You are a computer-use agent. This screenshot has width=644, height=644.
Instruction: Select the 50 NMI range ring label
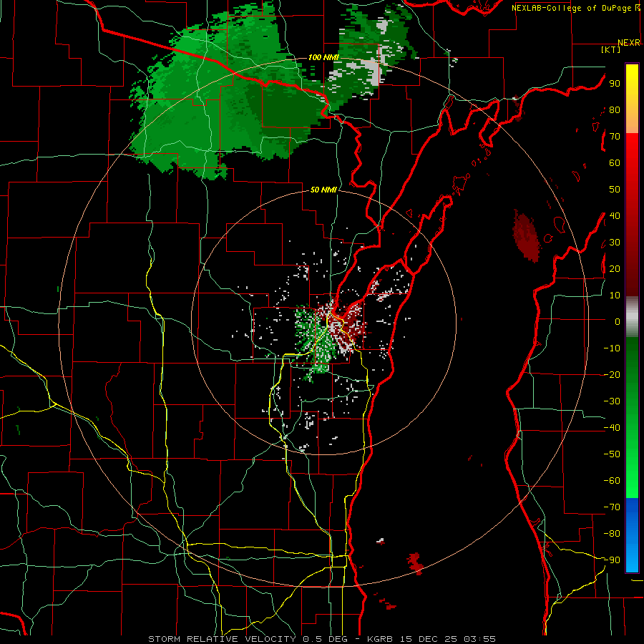(x=323, y=190)
